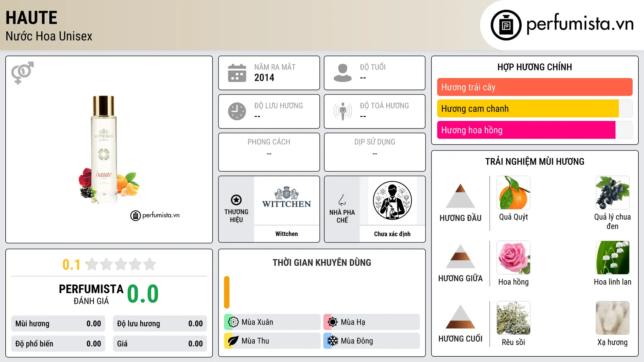Image resolution: width=644 pixels, height=362 pixels.
Task: Click the Mùi hương score row
Action: [x=58, y=324]
